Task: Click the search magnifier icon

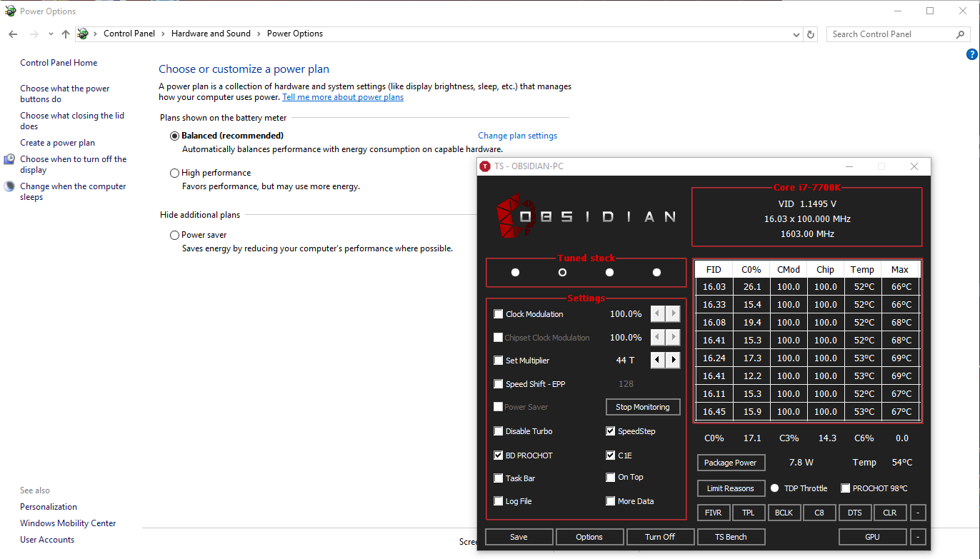Action: click(x=960, y=34)
